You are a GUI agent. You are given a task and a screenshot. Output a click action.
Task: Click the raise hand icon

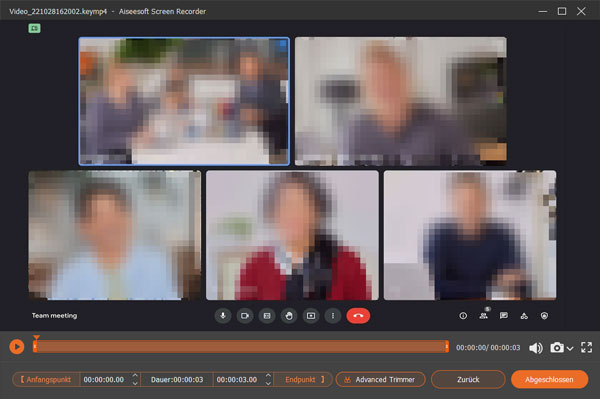(289, 316)
